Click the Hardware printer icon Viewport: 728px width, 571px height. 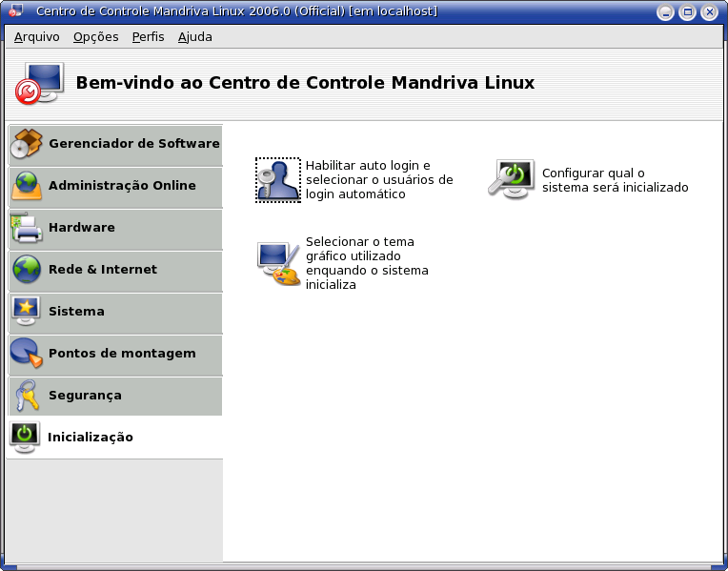(27, 228)
